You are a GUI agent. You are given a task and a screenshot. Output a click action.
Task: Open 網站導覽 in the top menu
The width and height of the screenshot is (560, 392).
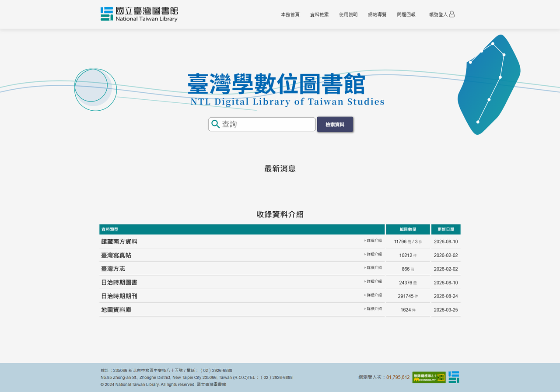pyautogui.click(x=377, y=14)
